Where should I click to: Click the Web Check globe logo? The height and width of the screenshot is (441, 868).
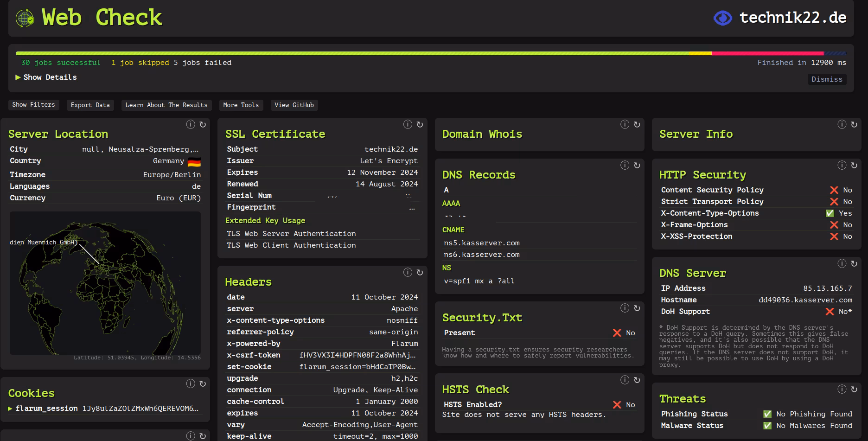point(25,18)
